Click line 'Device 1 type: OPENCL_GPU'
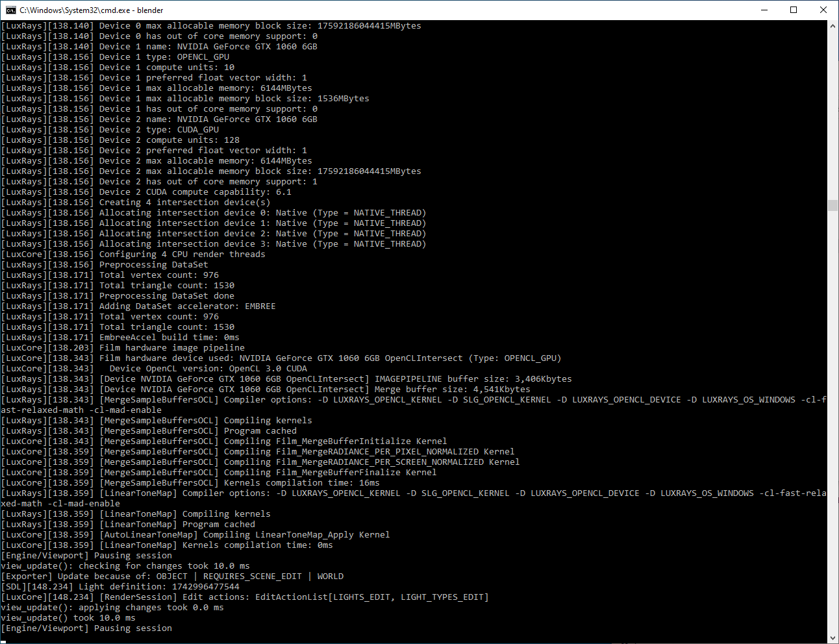Screen dimensions: 839x644 click(115, 57)
